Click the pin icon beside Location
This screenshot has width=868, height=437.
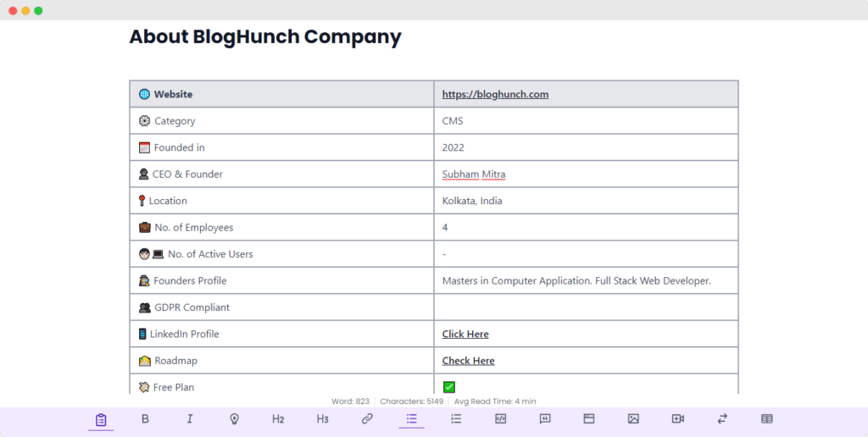tap(142, 201)
